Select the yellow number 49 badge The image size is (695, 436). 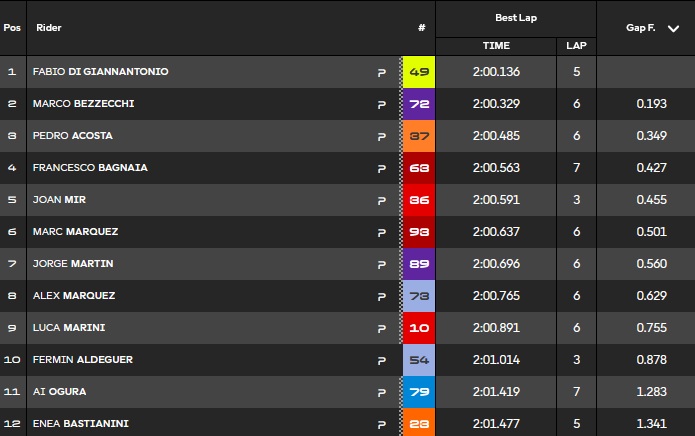coord(418,72)
